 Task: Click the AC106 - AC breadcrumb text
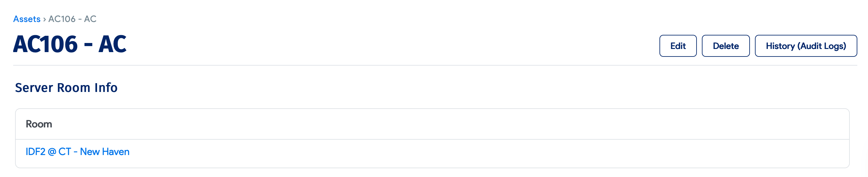72,19
